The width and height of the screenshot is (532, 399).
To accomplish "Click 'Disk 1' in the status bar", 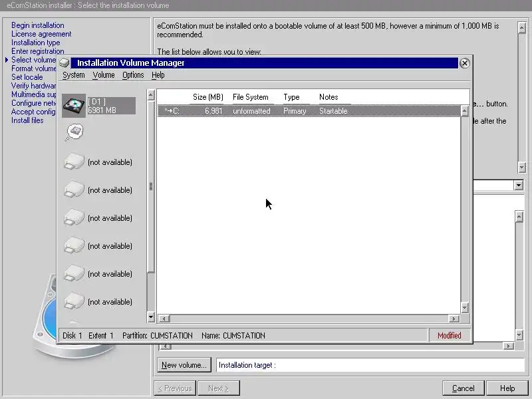I will tap(72, 336).
